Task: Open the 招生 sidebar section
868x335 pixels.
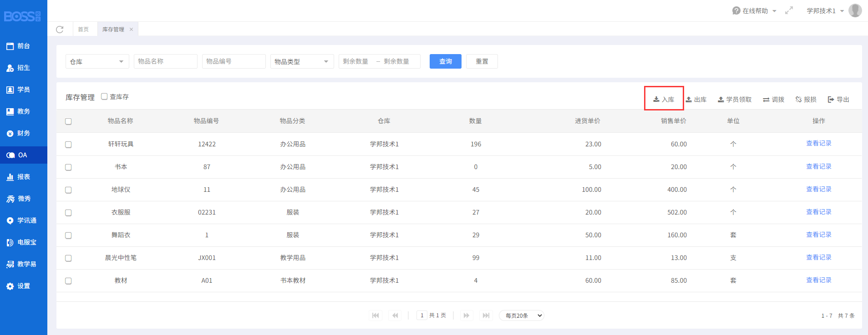Action: click(24, 68)
